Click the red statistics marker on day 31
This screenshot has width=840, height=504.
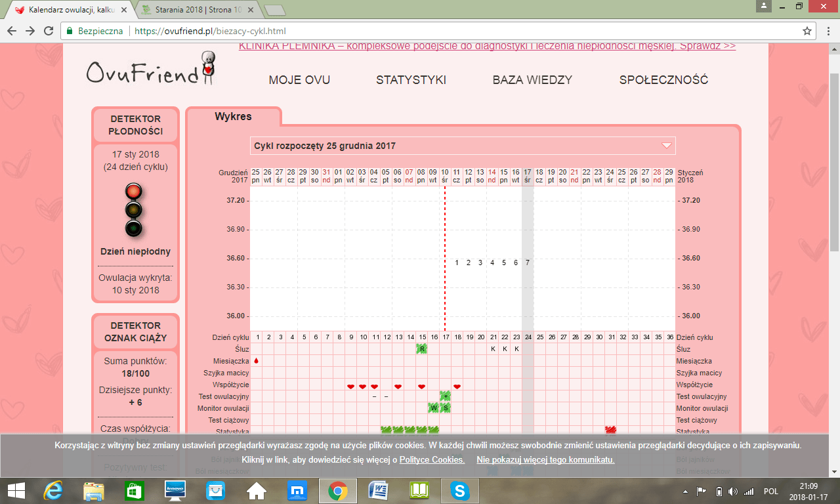[x=611, y=430]
